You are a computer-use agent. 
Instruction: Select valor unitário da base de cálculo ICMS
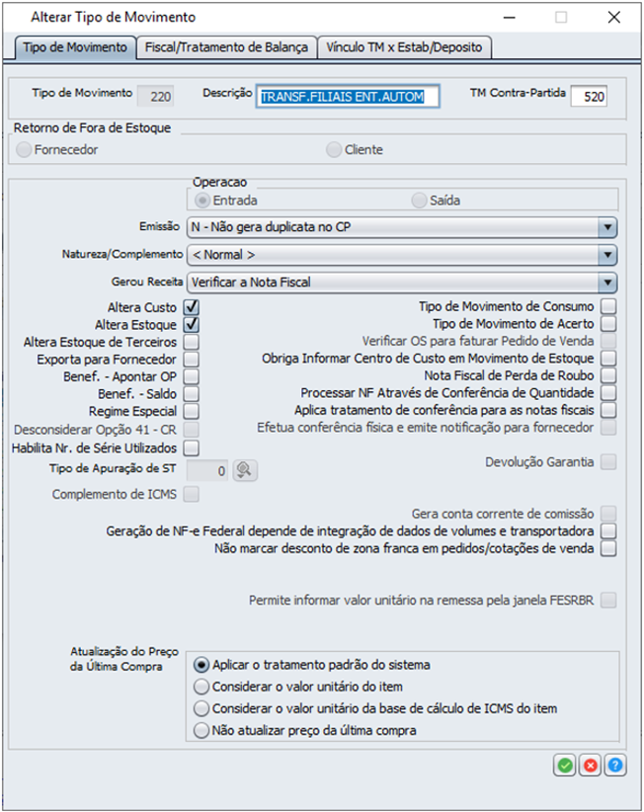[201, 708]
